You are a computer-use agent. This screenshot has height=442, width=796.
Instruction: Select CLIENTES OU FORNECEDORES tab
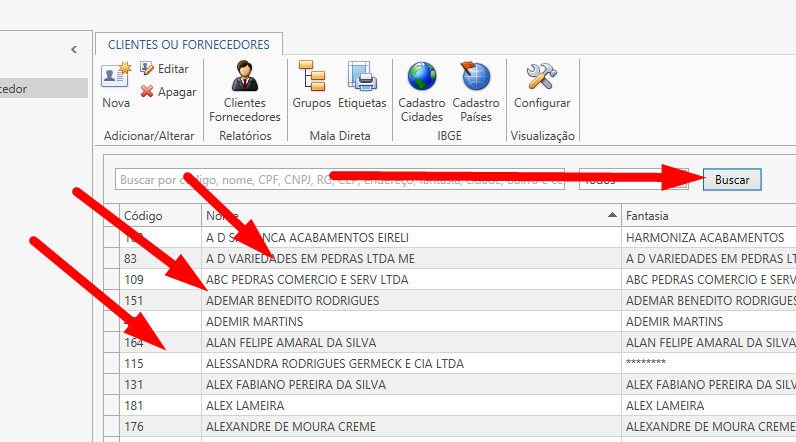[189, 45]
